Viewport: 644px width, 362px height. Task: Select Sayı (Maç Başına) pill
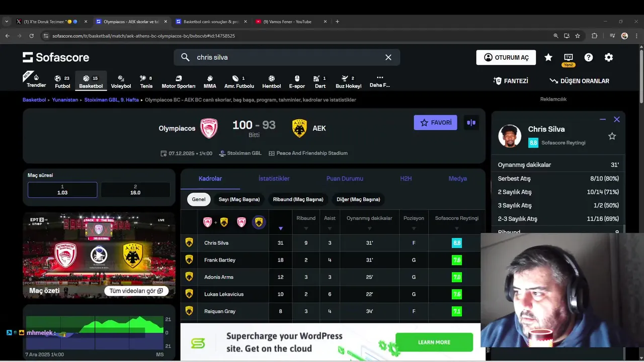pos(239,200)
